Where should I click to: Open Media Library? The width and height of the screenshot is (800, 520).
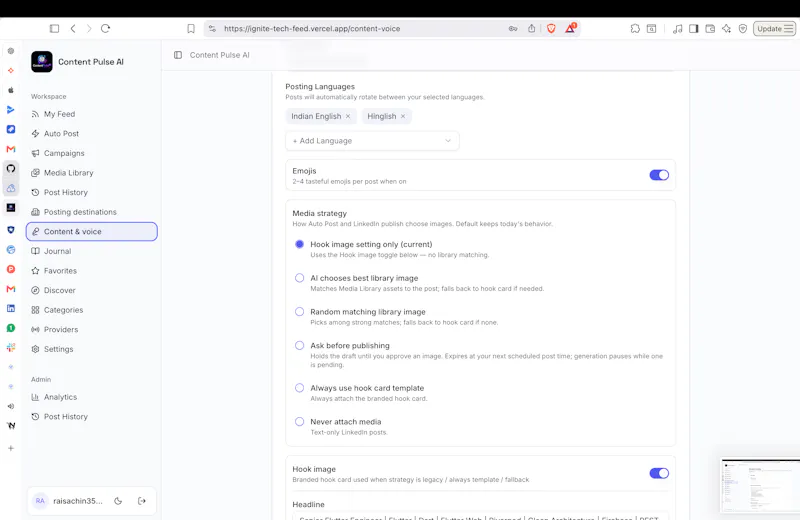point(92,173)
